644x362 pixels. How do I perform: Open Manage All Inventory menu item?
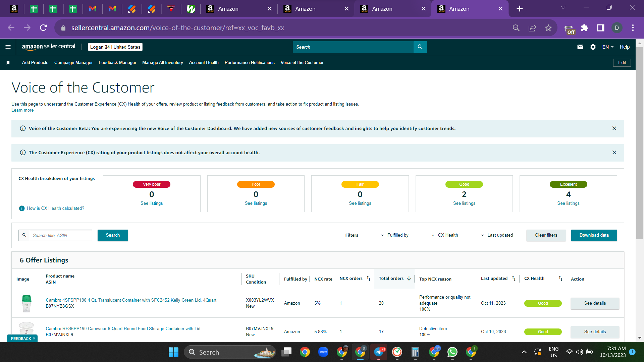click(163, 63)
